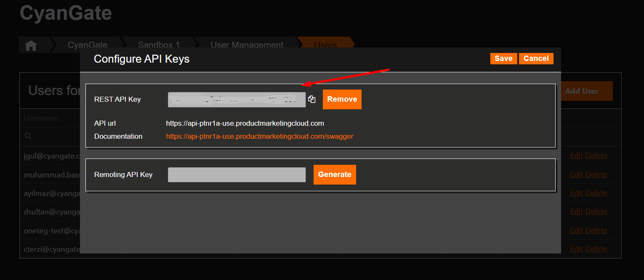The image size is (644, 280).
Task: Focus the REST API Key field
Action: 237,100
